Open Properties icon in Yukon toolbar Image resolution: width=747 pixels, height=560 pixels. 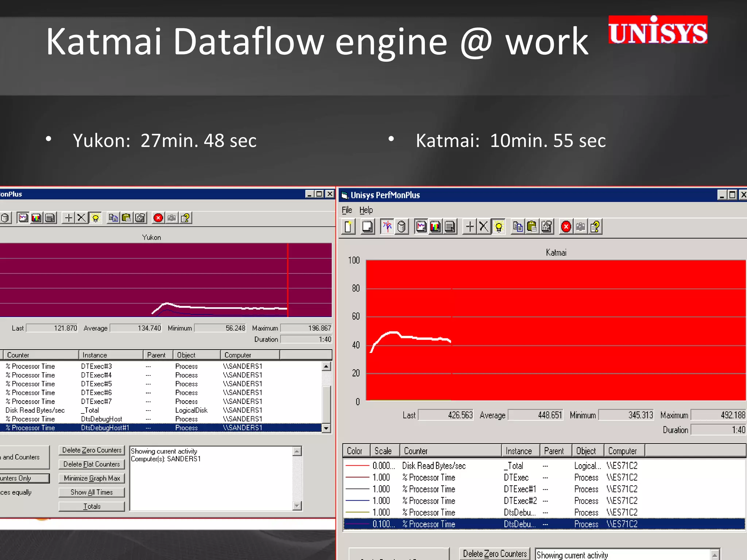(140, 218)
